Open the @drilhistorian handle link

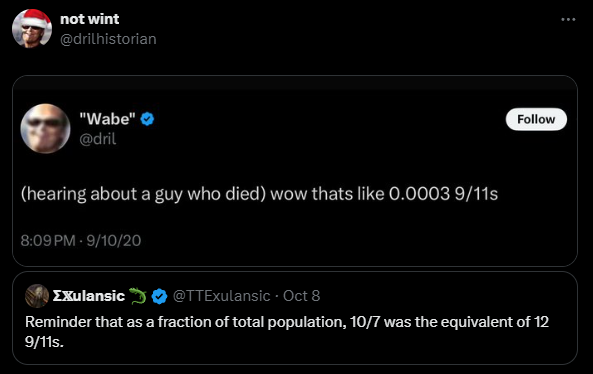(x=108, y=39)
